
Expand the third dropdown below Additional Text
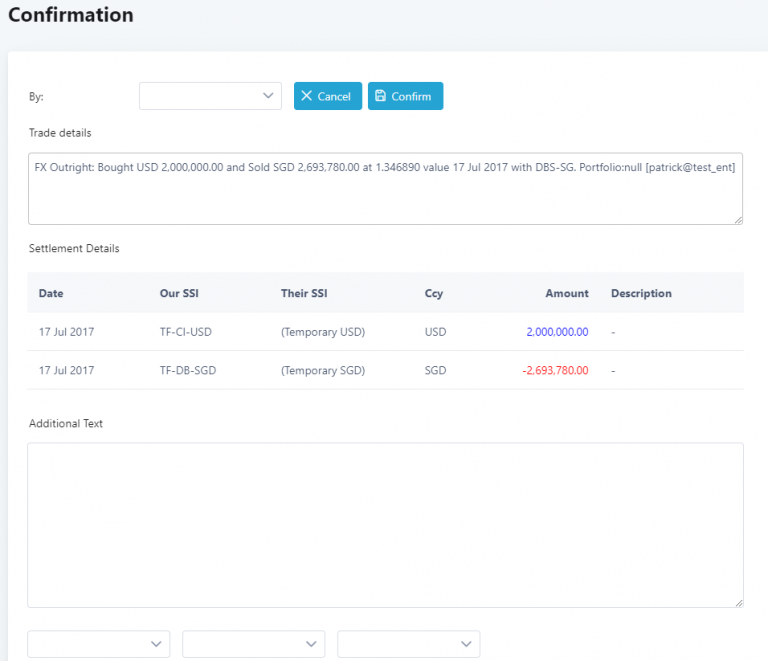click(x=409, y=644)
